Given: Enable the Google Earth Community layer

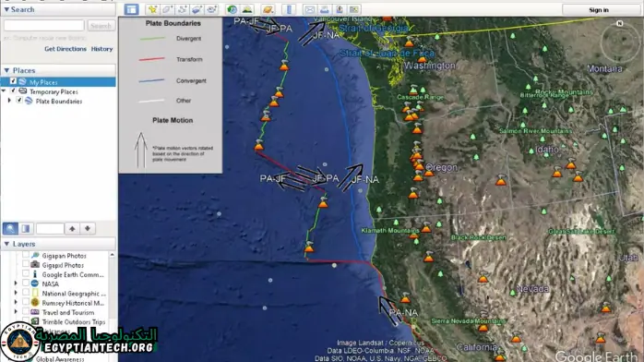Looking at the screenshot, I should pyautogui.click(x=26, y=274).
